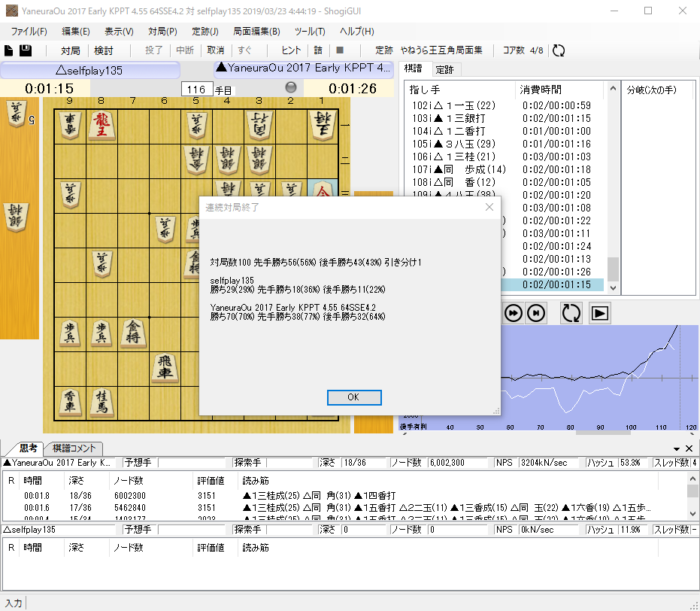The height and width of the screenshot is (611, 700).
Task: Click やねうら王互角局面集 in the toolbar
Action: [x=441, y=50]
